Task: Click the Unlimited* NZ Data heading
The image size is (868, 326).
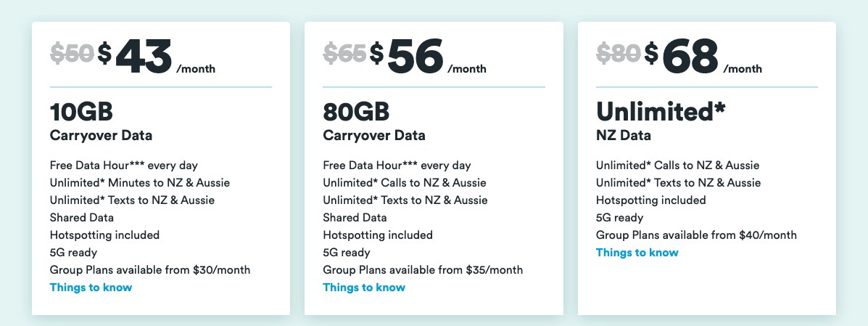Action: tap(661, 112)
